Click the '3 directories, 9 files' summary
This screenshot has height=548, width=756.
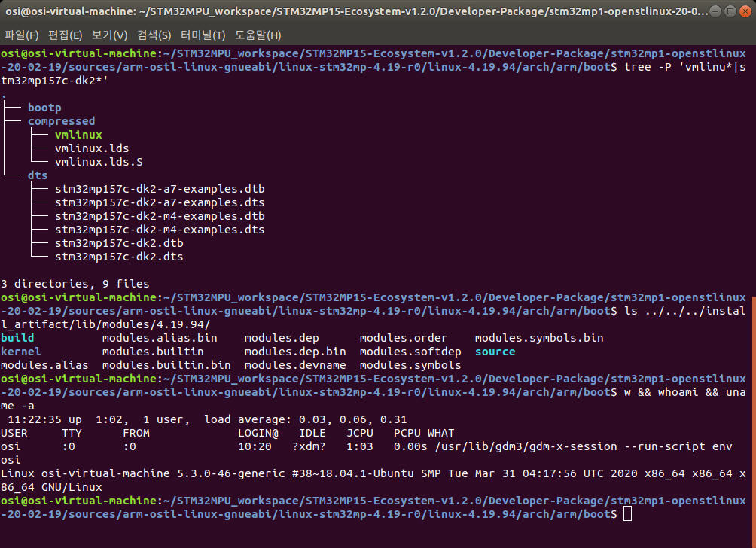coord(75,283)
